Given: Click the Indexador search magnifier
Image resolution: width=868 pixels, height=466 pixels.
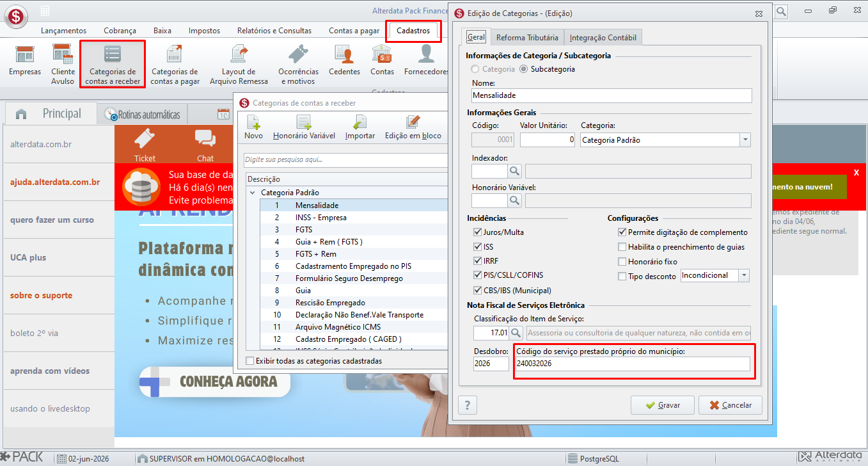Looking at the screenshot, I should click(x=515, y=171).
